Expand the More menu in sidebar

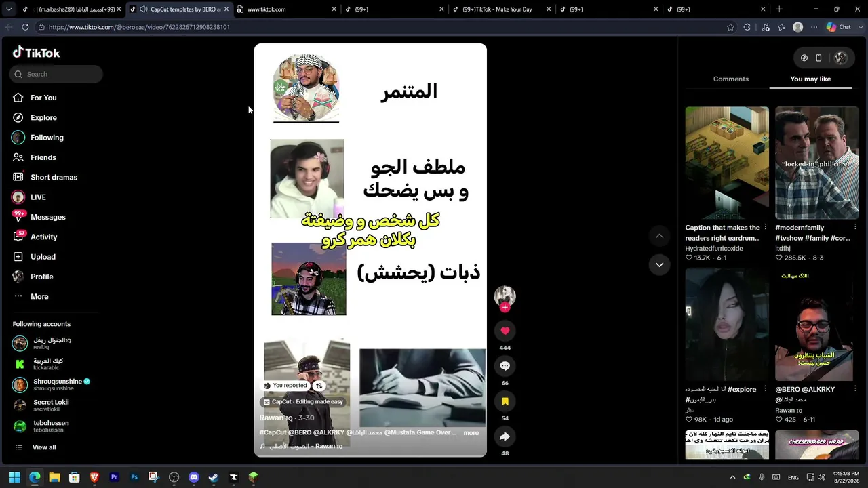[x=39, y=296]
